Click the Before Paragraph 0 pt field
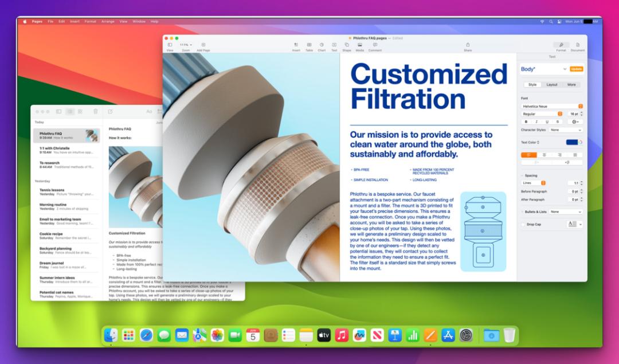619x364 pixels. pyautogui.click(x=573, y=191)
